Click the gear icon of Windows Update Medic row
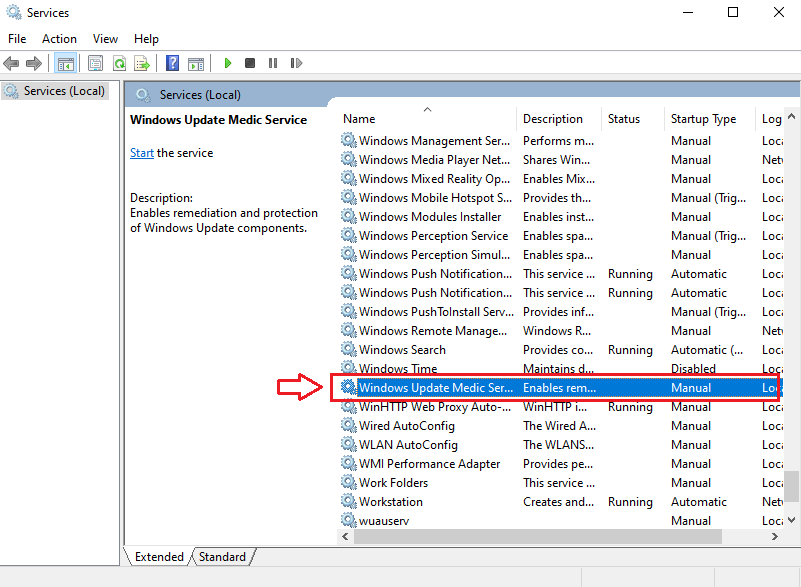The width and height of the screenshot is (801, 587). pyautogui.click(x=348, y=387)
